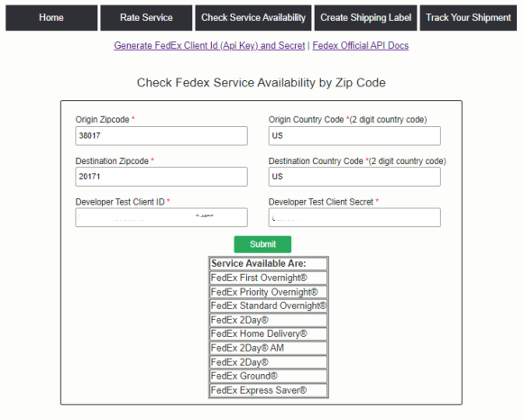Click the Destination Country Code input field
Viewport: 524px width, 420px height.
coord(354,177)
